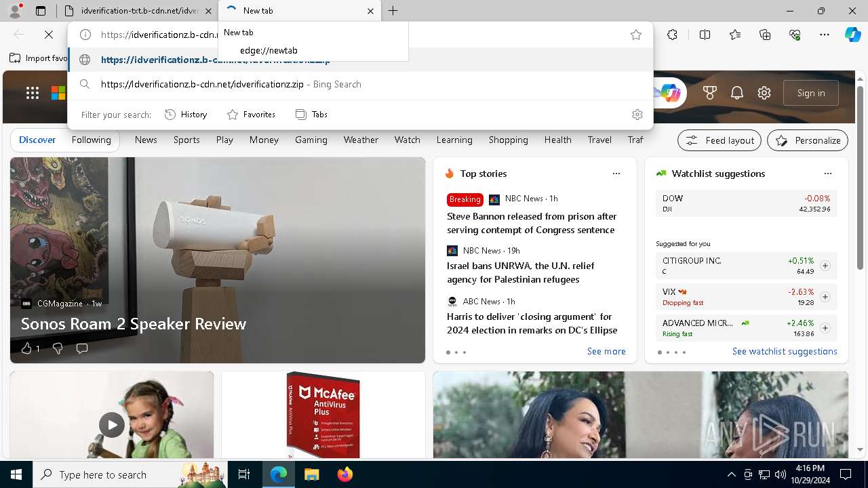This screenshot has height=488, width=868.
Task: Open the Microsoft apps grid launcher
Action: 33,93
